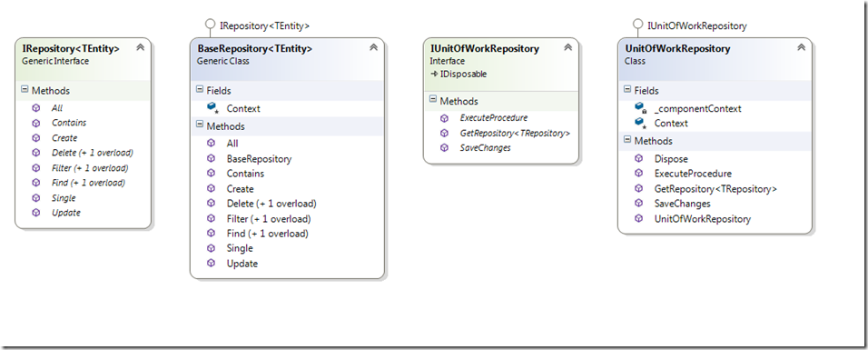The image size is (868, 350).
Task: Select the UnitOfWorkRepository class title
Action: tap(677, 49)
